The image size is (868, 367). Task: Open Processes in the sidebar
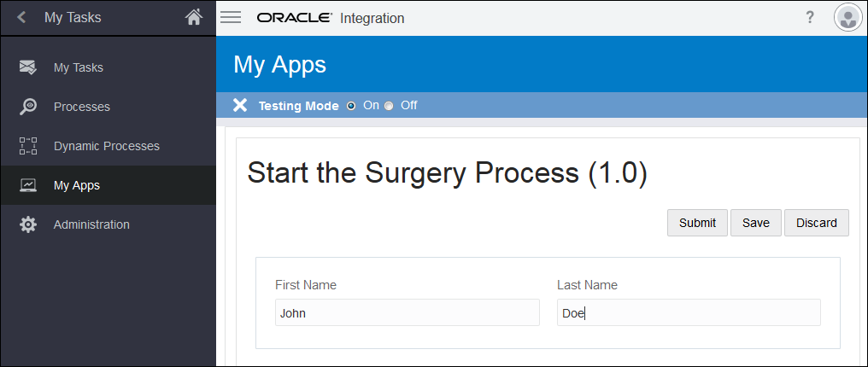[x=82, y=107]
